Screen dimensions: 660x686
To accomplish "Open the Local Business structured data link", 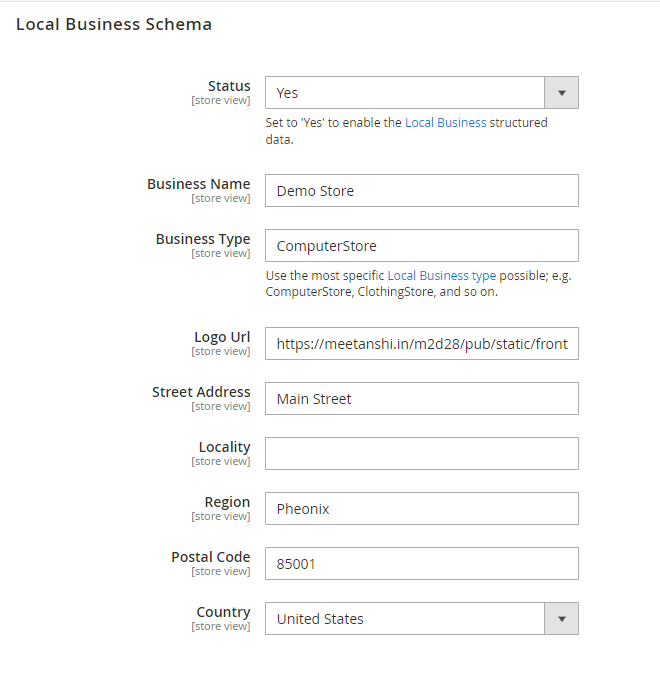I will point(445,122).
